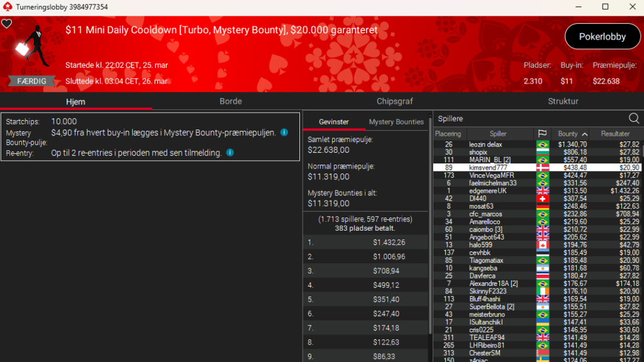Open the Chipsgraf tab
Screen dimensions: 644x362
(x=395, y=101)
